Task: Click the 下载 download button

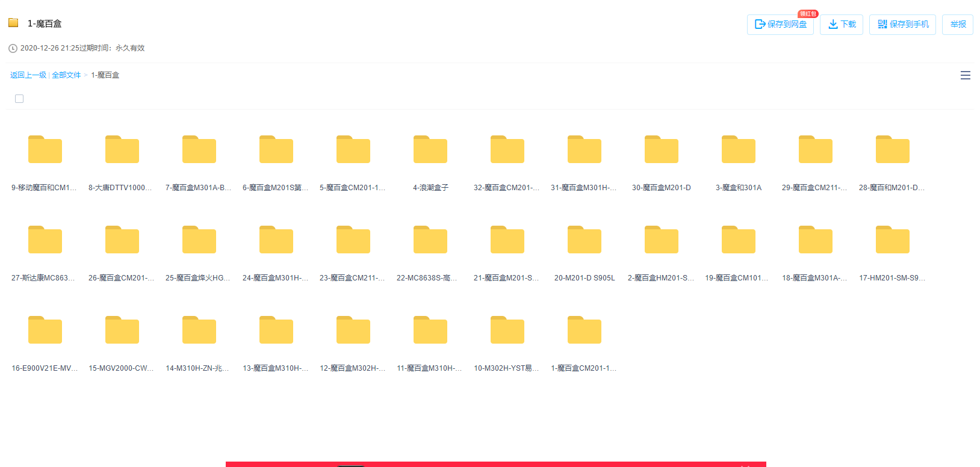Action: click(x=842, y=25)
